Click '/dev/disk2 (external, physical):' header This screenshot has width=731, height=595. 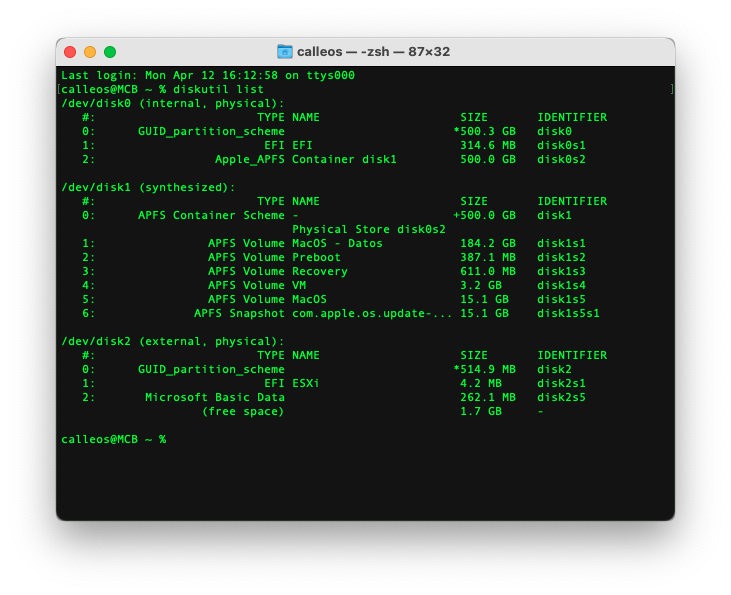coord(173,341)
